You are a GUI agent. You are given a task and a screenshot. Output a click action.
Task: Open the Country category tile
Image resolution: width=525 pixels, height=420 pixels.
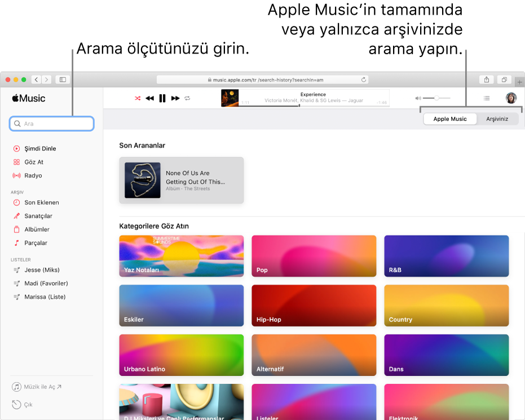point(447,306)
